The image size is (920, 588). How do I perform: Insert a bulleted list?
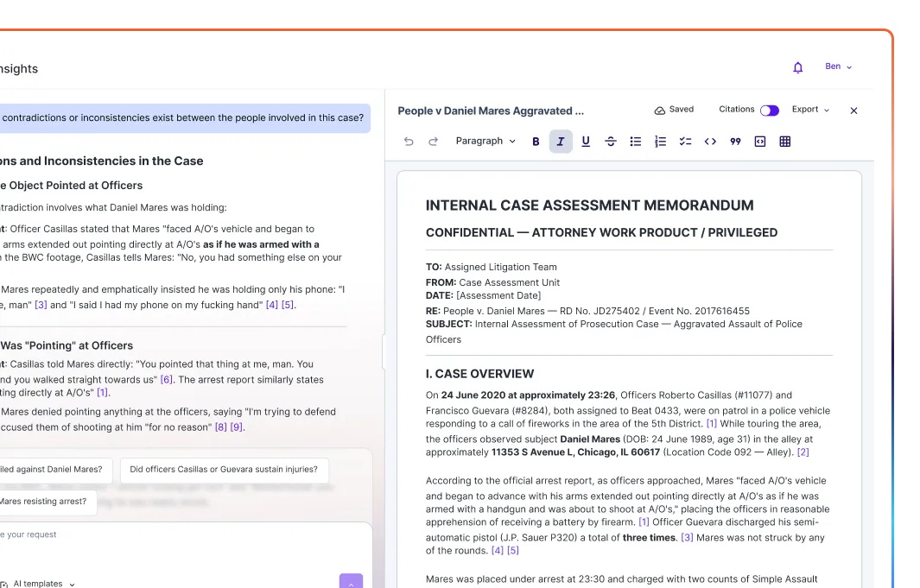click(x=636, y=142)
